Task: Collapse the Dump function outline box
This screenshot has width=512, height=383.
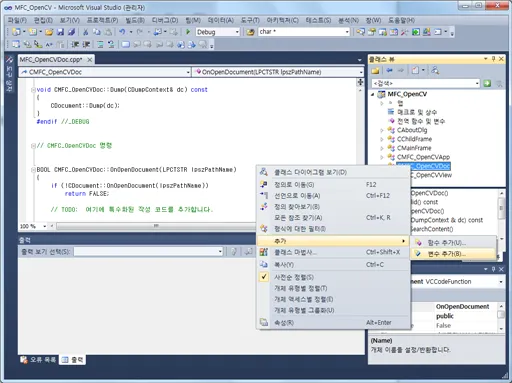Action: (33, 90)
